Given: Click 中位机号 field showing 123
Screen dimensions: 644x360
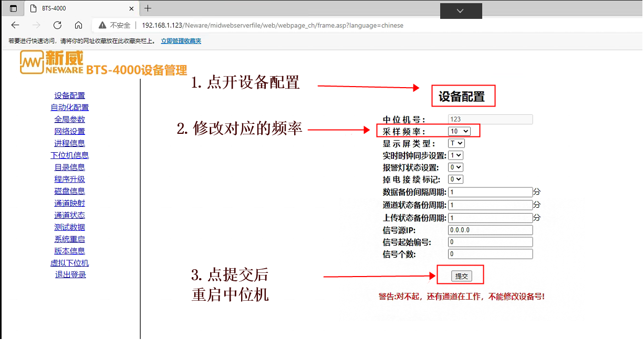Looking at the screenshot, I should (x=490, y=119).
